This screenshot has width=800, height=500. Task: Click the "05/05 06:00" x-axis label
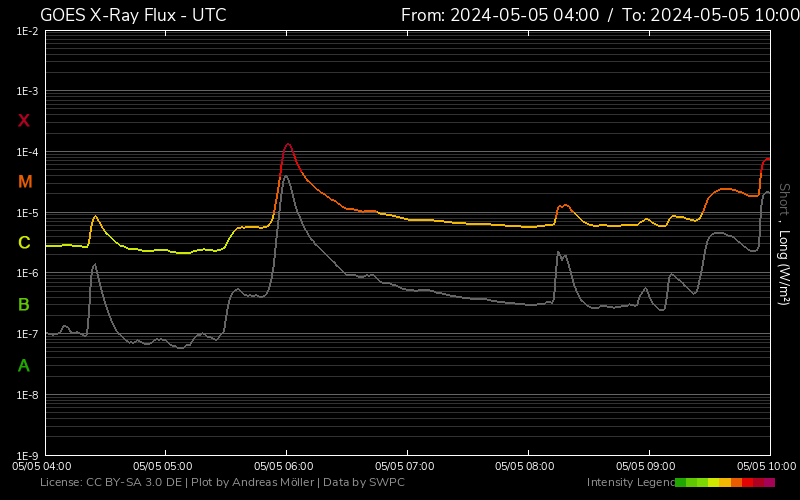pyautogui.click(x=284, y=466)
